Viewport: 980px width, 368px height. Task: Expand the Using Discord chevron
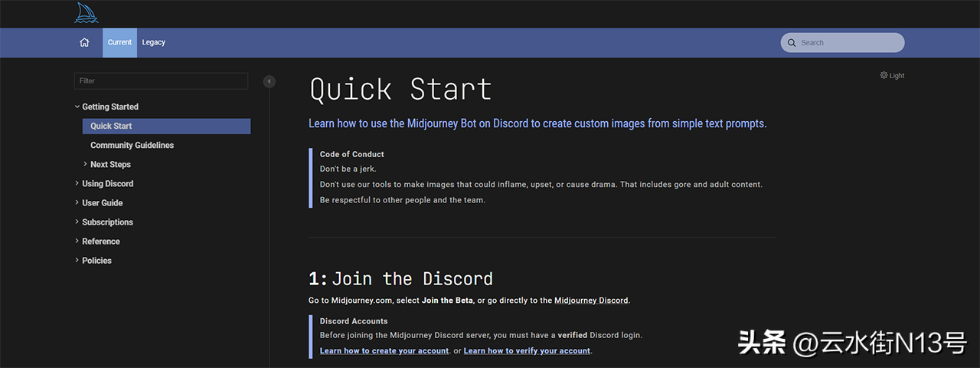click(77, 183)
